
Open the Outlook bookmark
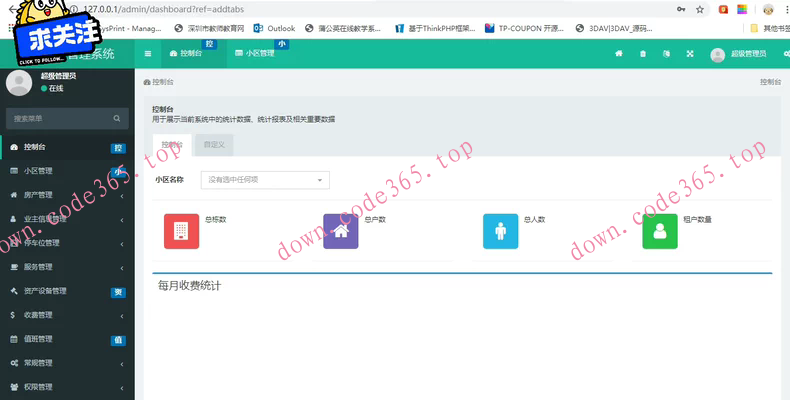click(x=275, y=28)
